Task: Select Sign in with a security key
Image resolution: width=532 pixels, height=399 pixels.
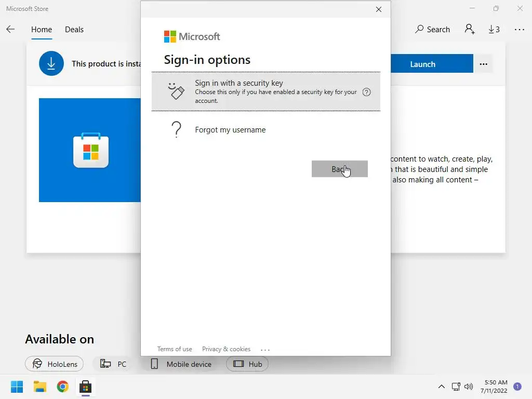Action: click(265, 91)
